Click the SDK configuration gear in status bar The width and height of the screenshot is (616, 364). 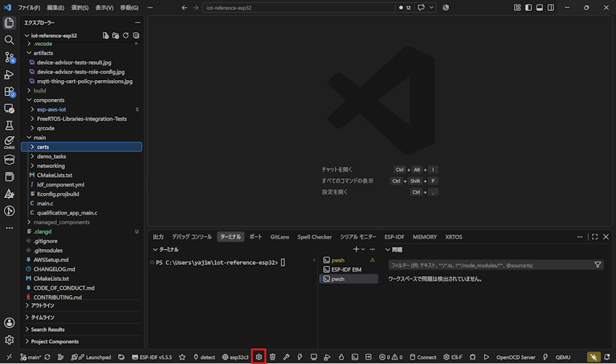259,357
